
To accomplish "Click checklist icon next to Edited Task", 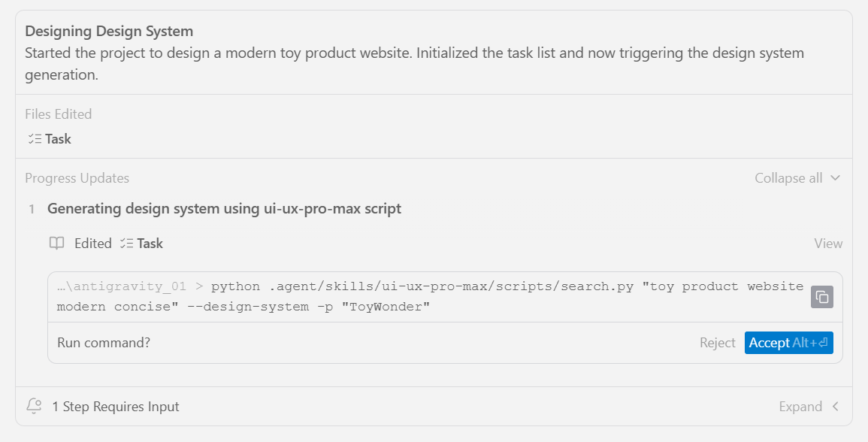I will coord(126,244).
